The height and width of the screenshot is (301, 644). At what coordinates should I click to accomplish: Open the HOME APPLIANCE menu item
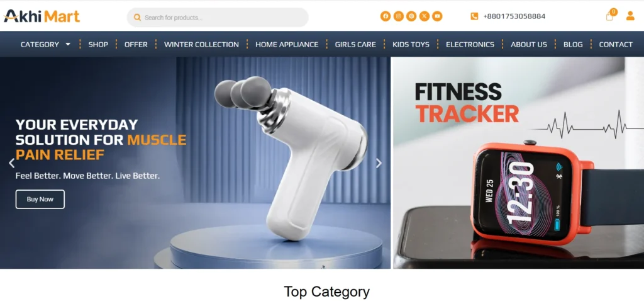[287, 45]
